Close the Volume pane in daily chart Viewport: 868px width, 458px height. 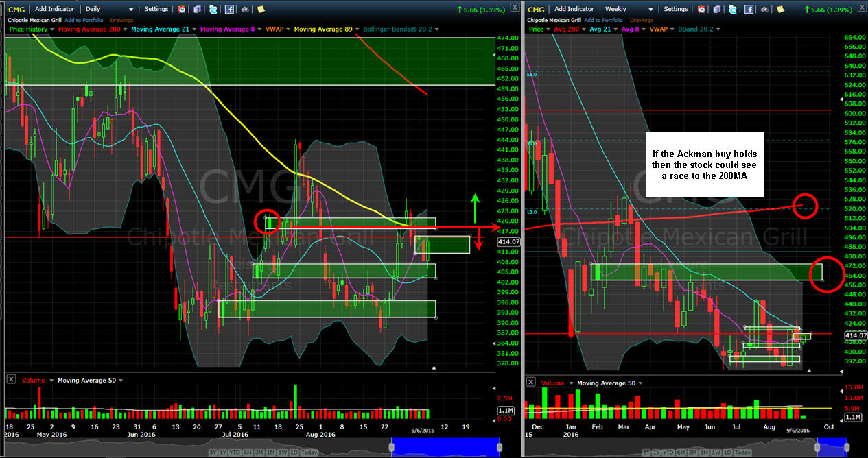pos(10,380)
